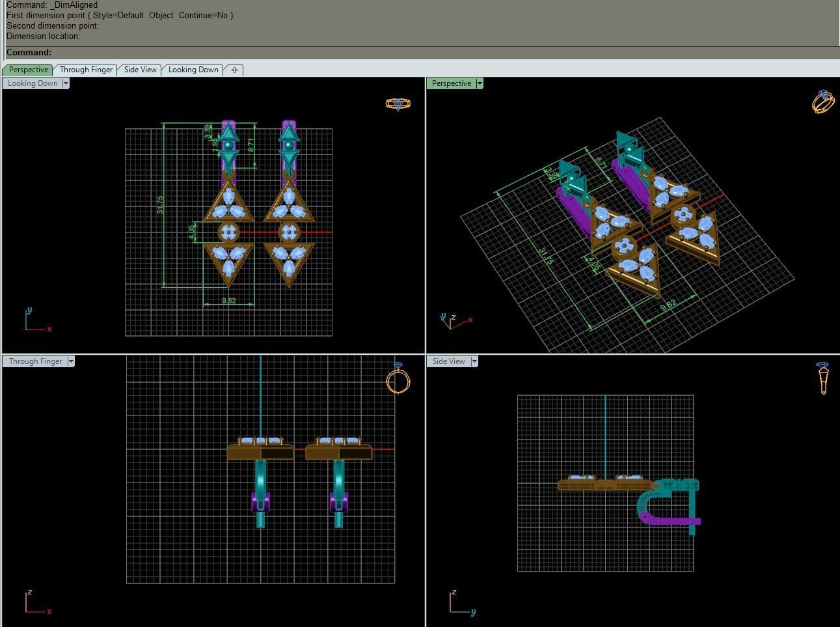Open the Through Finger viewport title dropdown arrow

(x=71, y=361)
